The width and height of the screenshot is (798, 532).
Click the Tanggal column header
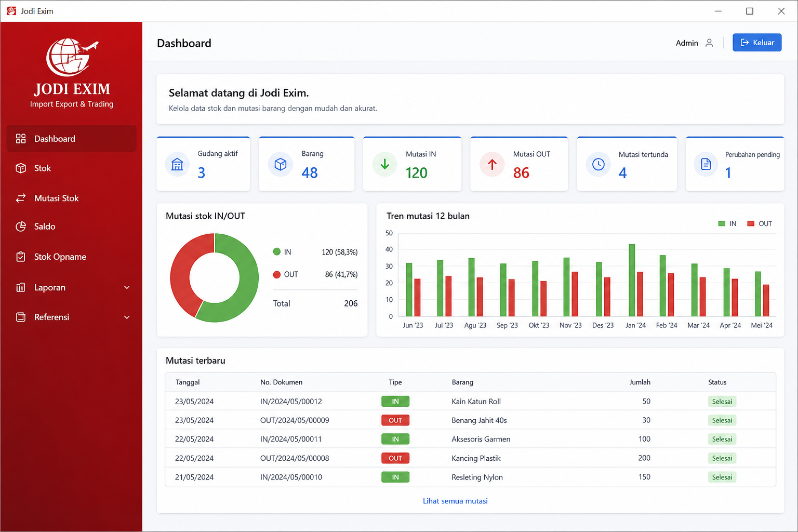coord(188,382)
